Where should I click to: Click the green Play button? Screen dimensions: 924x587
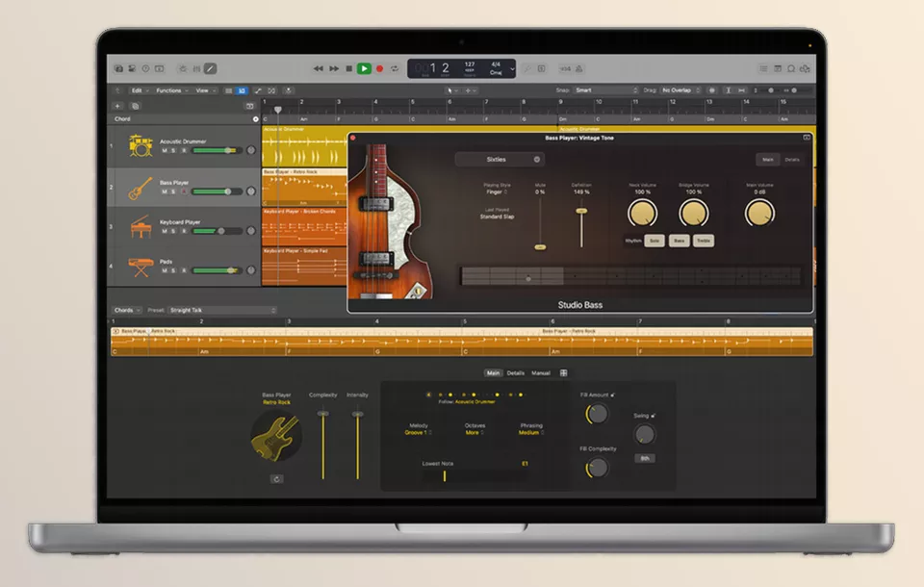click(x=364, y=69)
